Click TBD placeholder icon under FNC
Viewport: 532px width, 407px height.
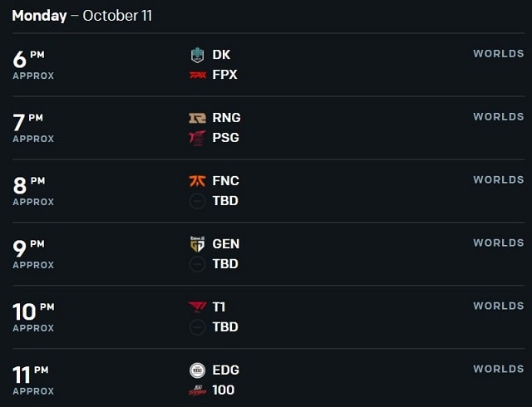tap(198, 201)
